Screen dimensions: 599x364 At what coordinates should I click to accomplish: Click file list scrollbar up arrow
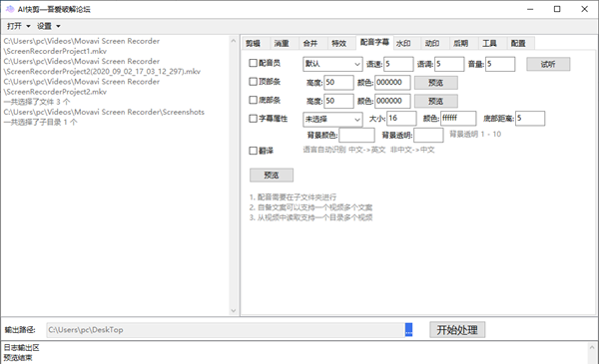click(x=234, y=41)
